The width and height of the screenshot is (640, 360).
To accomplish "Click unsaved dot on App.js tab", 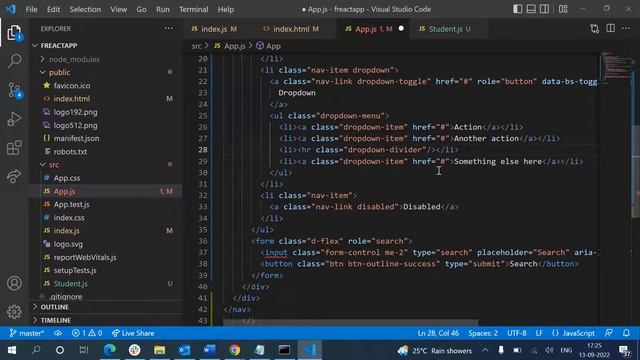I will (x=401, y=29).
